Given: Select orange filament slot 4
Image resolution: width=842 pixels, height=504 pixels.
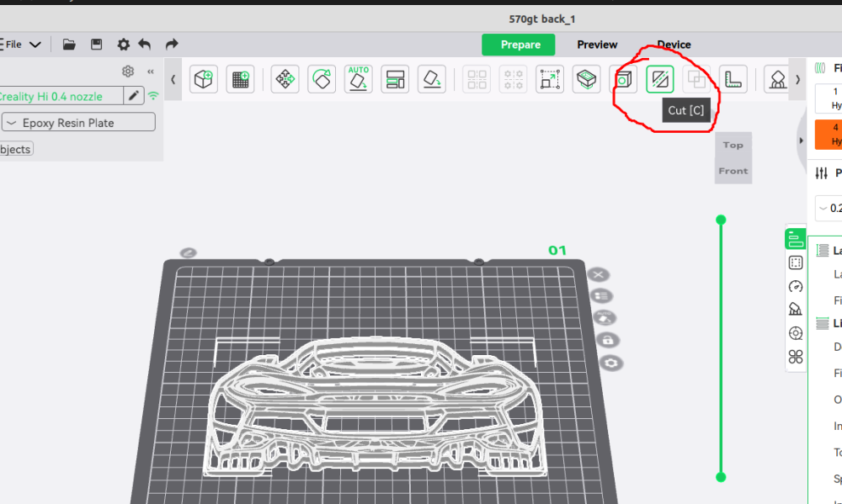Looking at the screenshot, I should pos(829,134).
